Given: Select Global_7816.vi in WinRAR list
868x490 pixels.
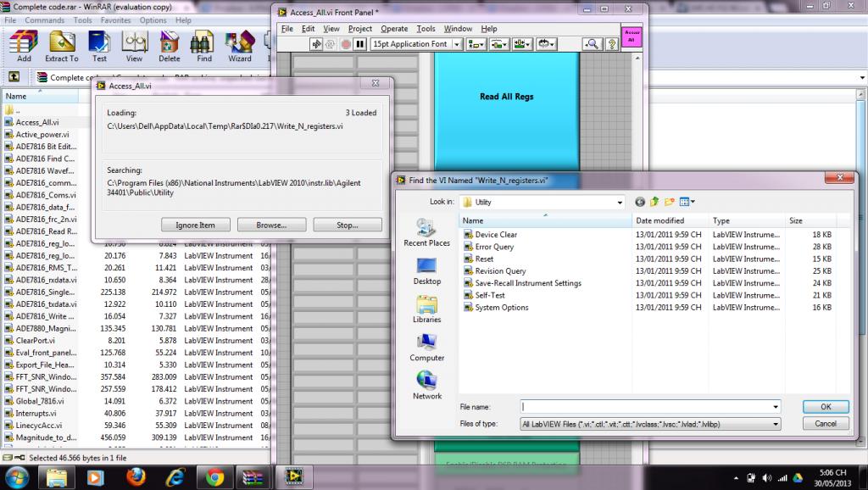Looking at the screenshot, I should coord(39,401).
